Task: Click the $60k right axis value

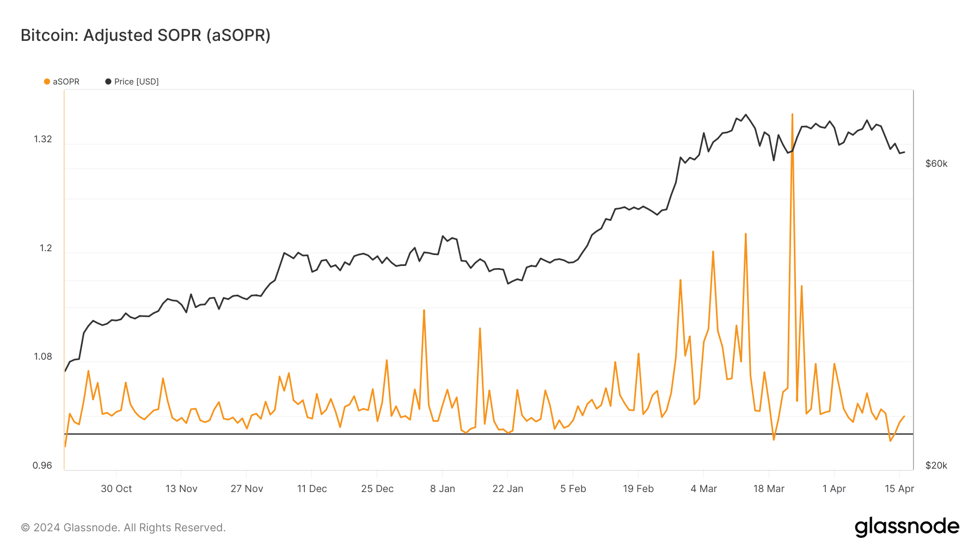Action: click(936, 164)
